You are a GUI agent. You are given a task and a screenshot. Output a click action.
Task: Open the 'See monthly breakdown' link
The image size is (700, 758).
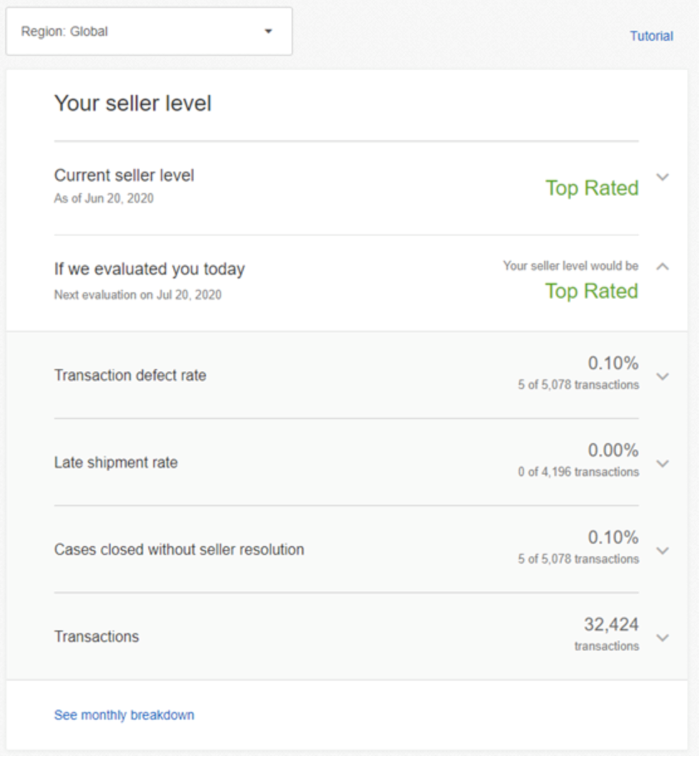coord(124,715)
